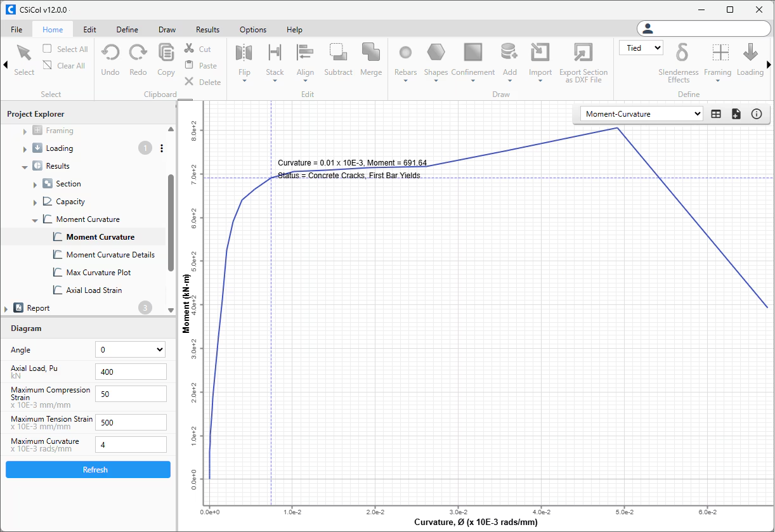775x532 pixels.
Task: Open the Tied confinement type dropdown
Action: (641, 48)
